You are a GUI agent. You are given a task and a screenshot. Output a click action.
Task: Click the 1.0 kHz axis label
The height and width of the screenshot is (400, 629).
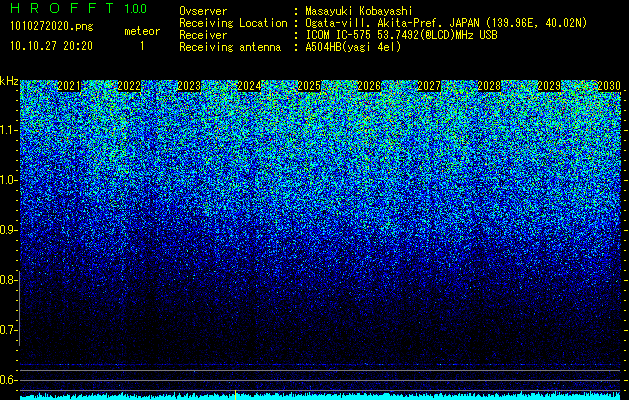[x=8, y=180]
